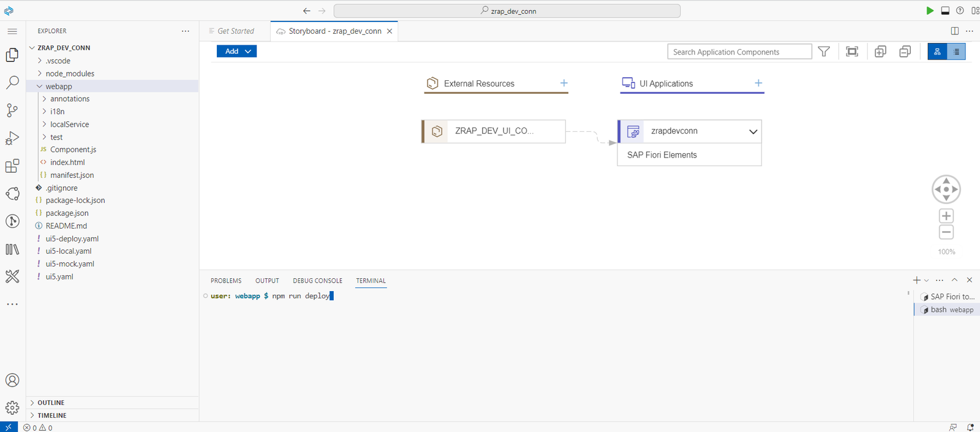The width and height of the screenshot is (980, 432).
Task: Click the collapse all icon in storyboard
Action: click(905, 51)
